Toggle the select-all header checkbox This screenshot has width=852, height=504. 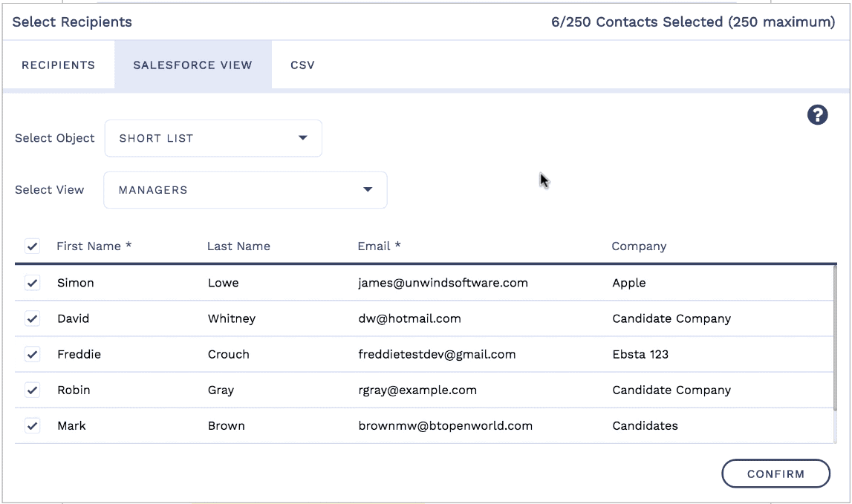[32, 246]
